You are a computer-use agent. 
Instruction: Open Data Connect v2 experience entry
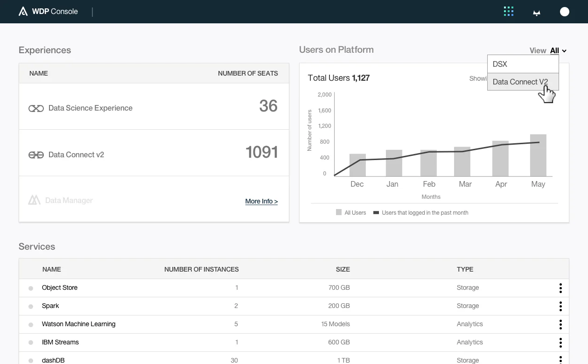pos(76,154)
